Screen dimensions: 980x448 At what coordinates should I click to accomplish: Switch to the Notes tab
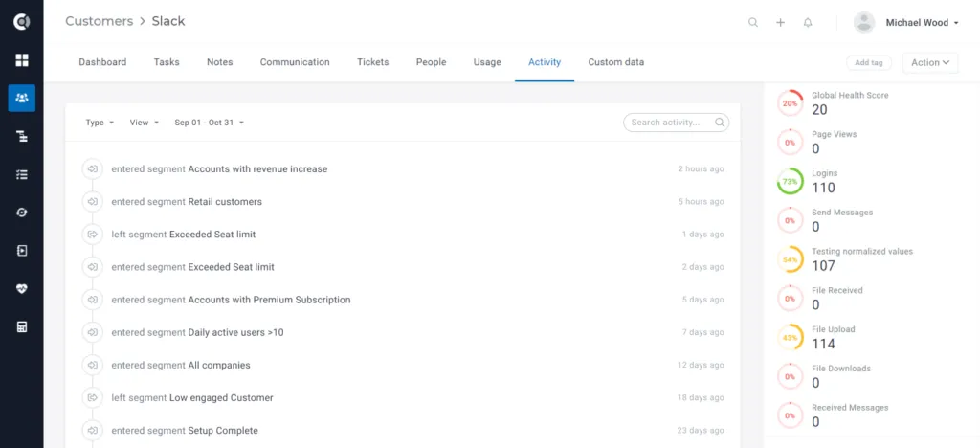(219, 62)
